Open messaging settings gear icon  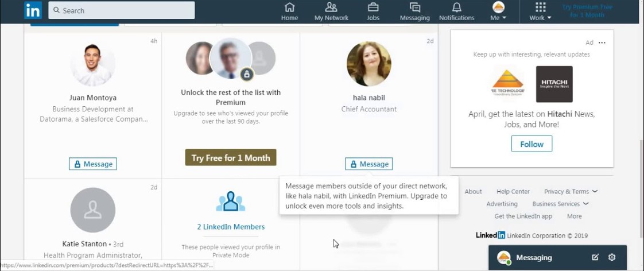pyautogui.click(x=611, y=257)
